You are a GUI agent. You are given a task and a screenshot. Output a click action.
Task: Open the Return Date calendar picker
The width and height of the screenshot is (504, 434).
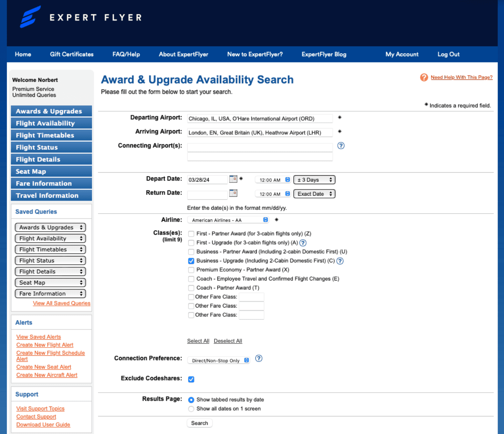pos(233,194)
